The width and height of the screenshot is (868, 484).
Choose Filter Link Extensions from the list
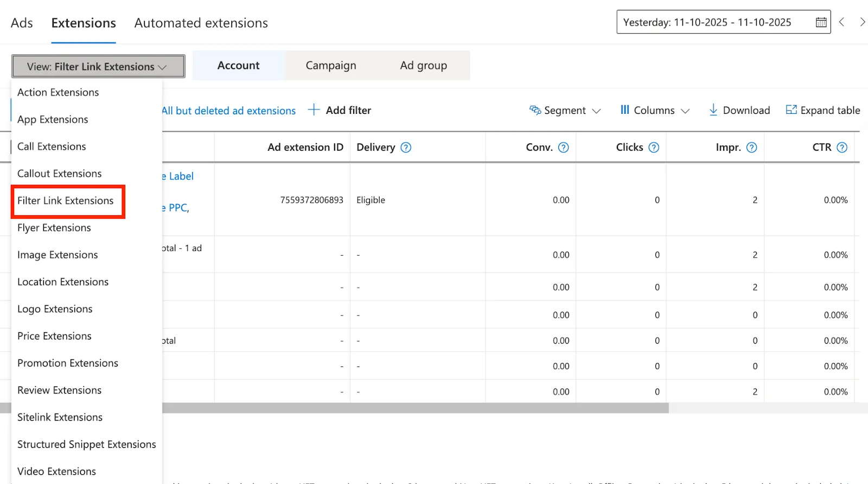click(x=87, y=201)
